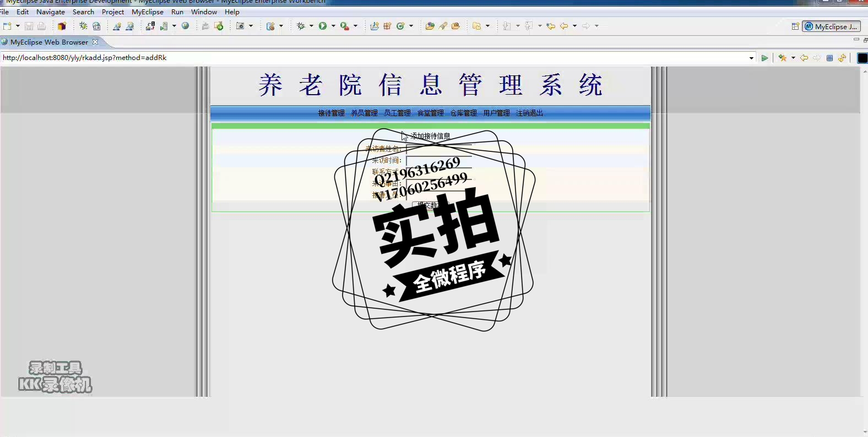Expand the Run external tools dropdown arrow
The width and height of the screenshot is (868, 437).
pos(355,26)
